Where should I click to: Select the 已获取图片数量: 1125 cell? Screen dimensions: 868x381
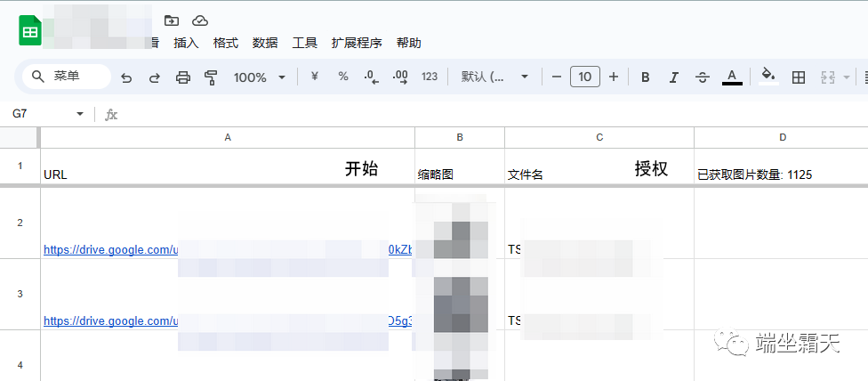782,166
